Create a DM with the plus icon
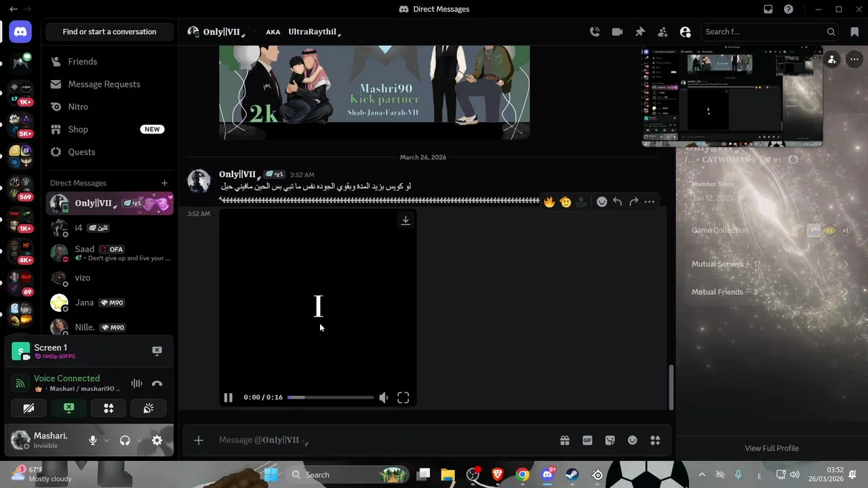The height and width of the screenshot is (488, 868). 164,183
